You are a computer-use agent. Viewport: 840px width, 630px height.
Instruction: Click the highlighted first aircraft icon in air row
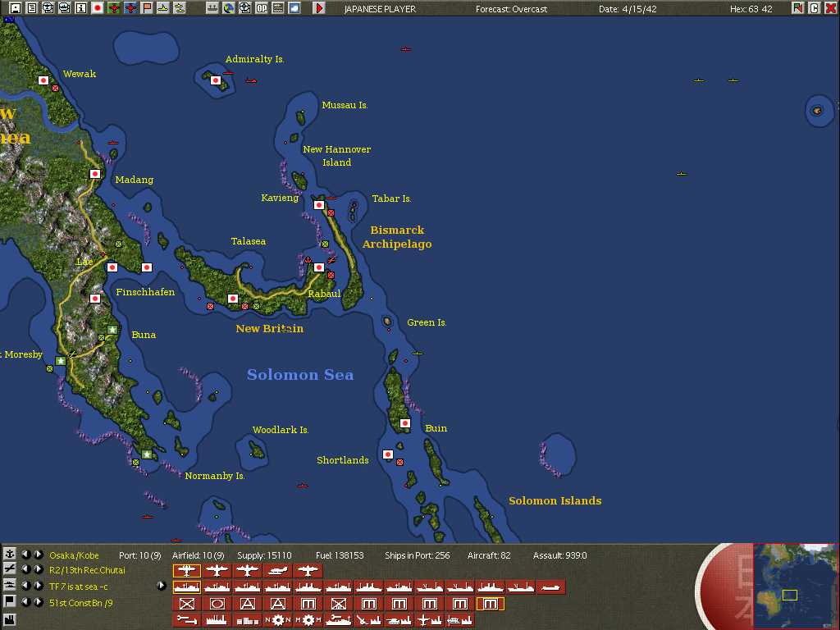coord(186,571)
